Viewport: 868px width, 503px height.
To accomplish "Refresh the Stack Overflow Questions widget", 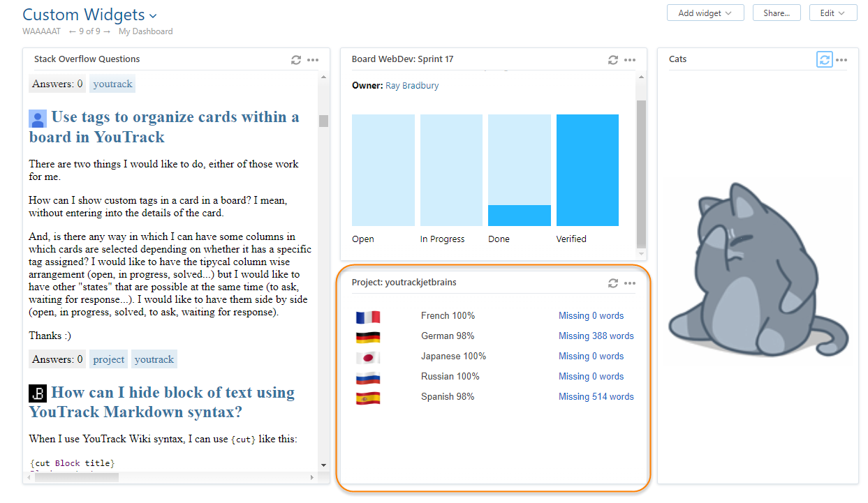I will click(x=296, y=60).
